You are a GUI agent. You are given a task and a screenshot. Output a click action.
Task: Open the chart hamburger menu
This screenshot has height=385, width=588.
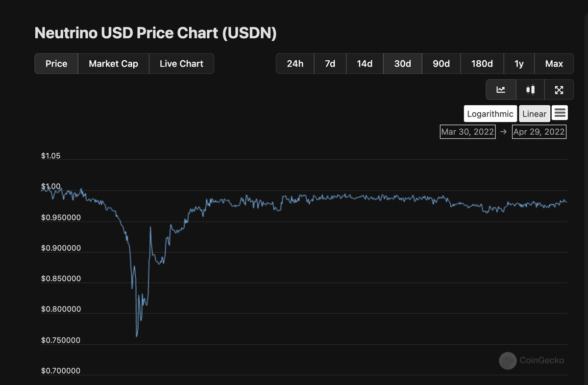pyautogui.click(x=560, y=113)
